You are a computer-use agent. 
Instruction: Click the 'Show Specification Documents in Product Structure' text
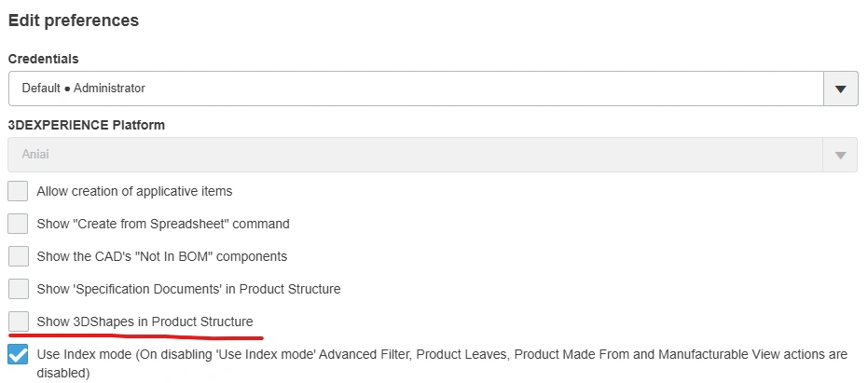(188, 289)
